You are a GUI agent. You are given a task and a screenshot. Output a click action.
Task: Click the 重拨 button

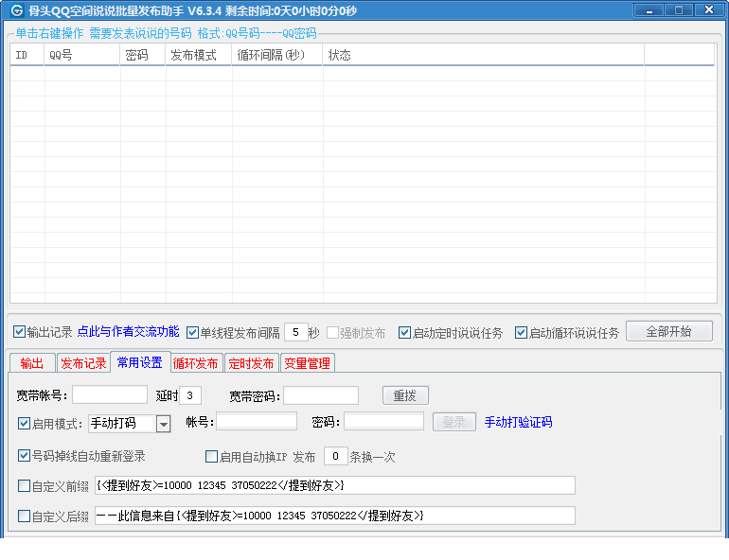tap(405, 395)
